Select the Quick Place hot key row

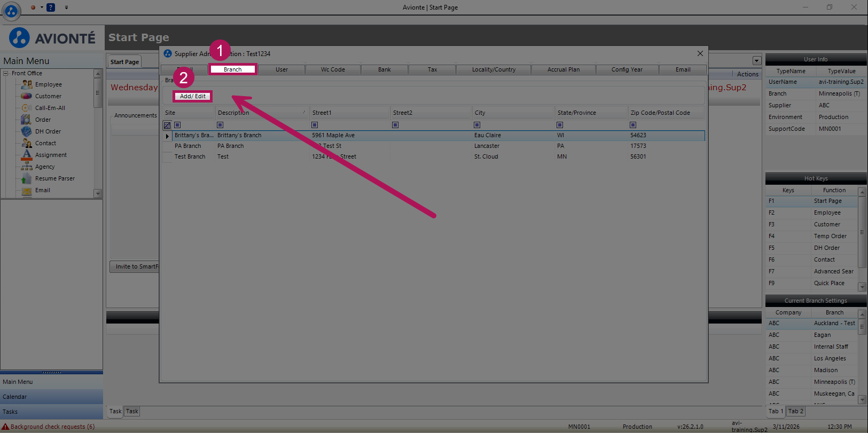[x=812, y=283]
